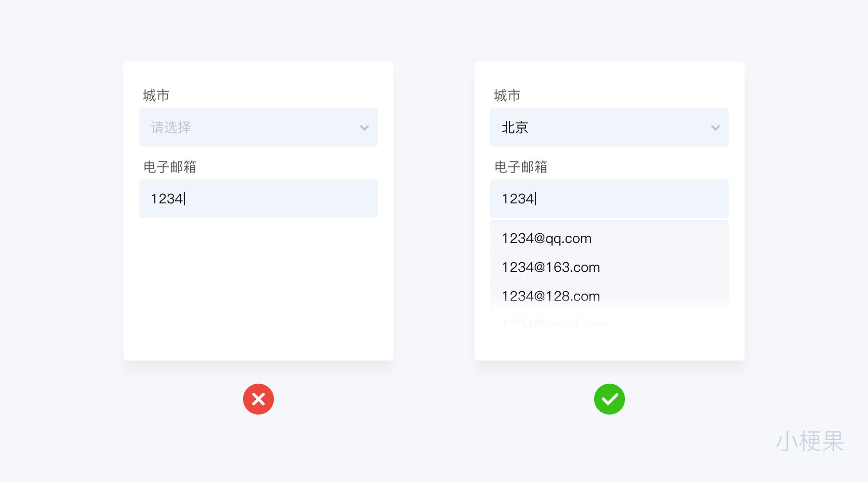Select the 1234@qq.com suggestion

(546, 238)
